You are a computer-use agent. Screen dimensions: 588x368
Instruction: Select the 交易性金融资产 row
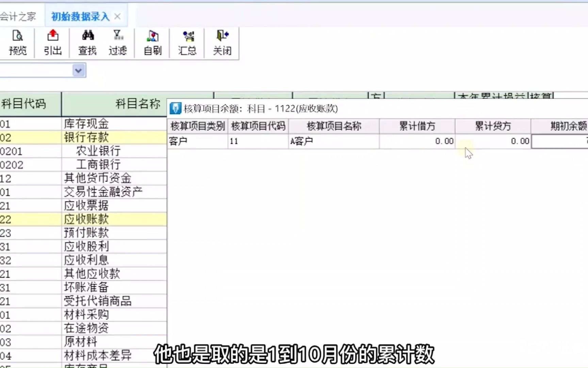click(x=83, y=192)
